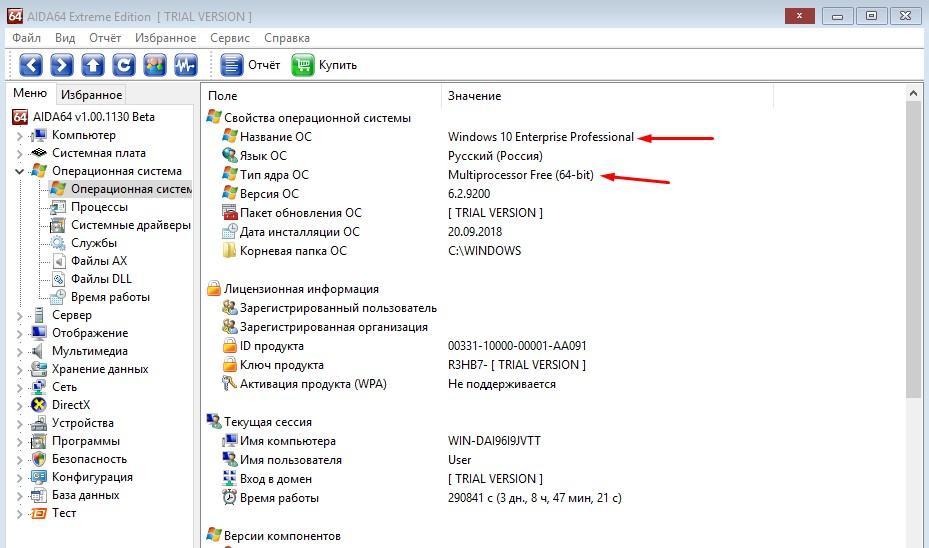Viewport: 929px width, 548px height.
Task: Select the Имя компьютера row
Action: tap(381, 441)
